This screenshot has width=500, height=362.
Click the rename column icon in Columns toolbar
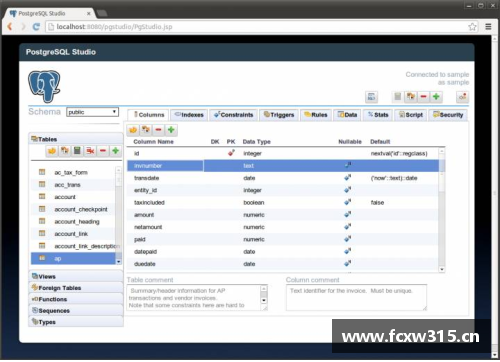[x=146, y=130]
